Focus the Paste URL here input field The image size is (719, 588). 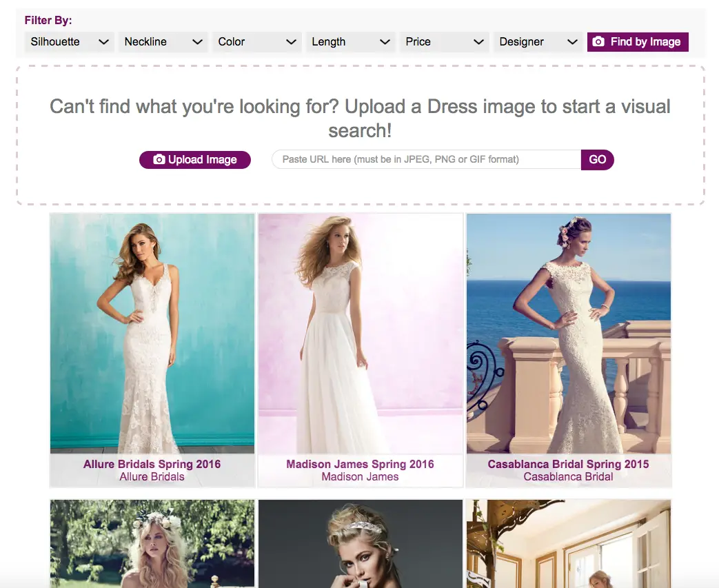click(427, 159)
